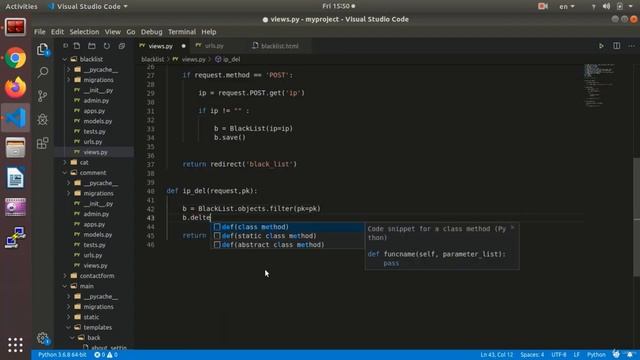Show Applications grid in the dock
Viewport: 640px width, 360px height.
(16, 345)
